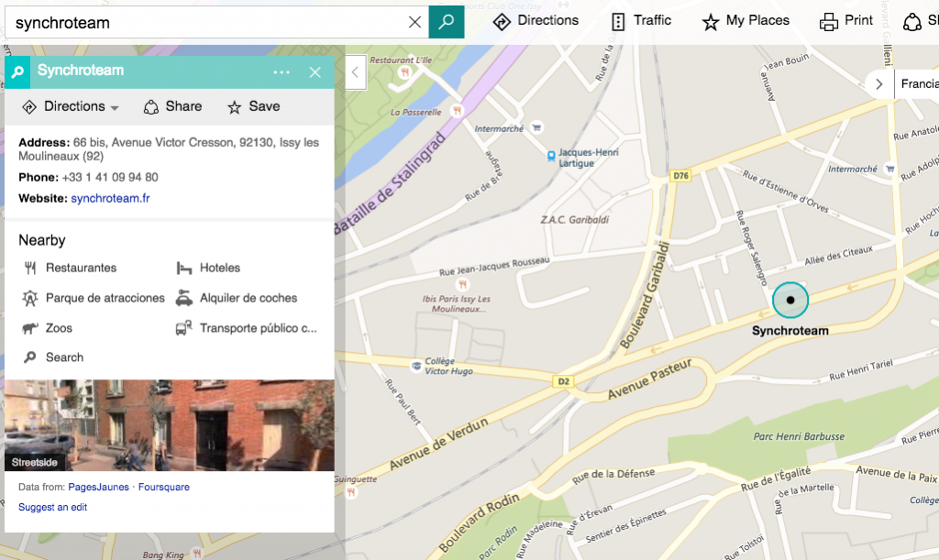Clear the synchroteam search text
Screen dimensions: 939x560
click(414, 23)
